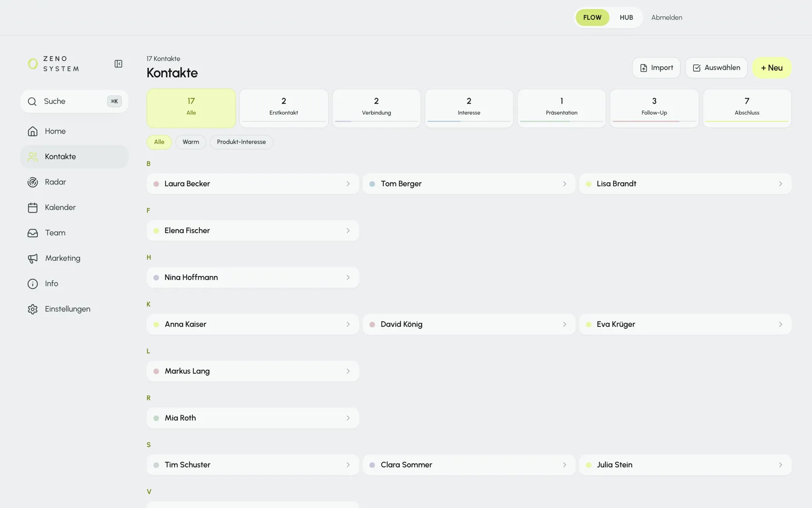The width and height of the screenshot is (812, 508).
Task: Open Mia Roth via chevron arrow
Action: (348, 418)
